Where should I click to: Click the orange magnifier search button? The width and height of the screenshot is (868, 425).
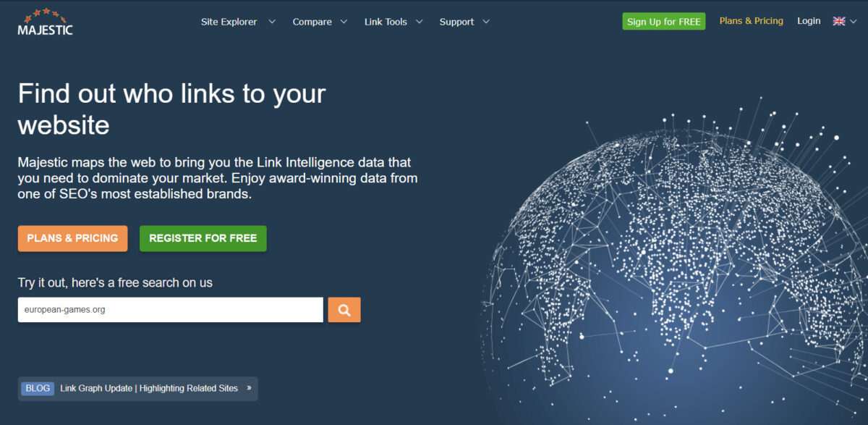click(x=344, y=310)
